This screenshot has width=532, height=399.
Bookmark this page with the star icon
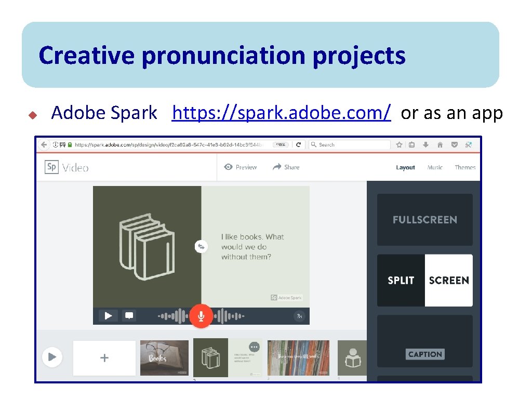(399, 145)
